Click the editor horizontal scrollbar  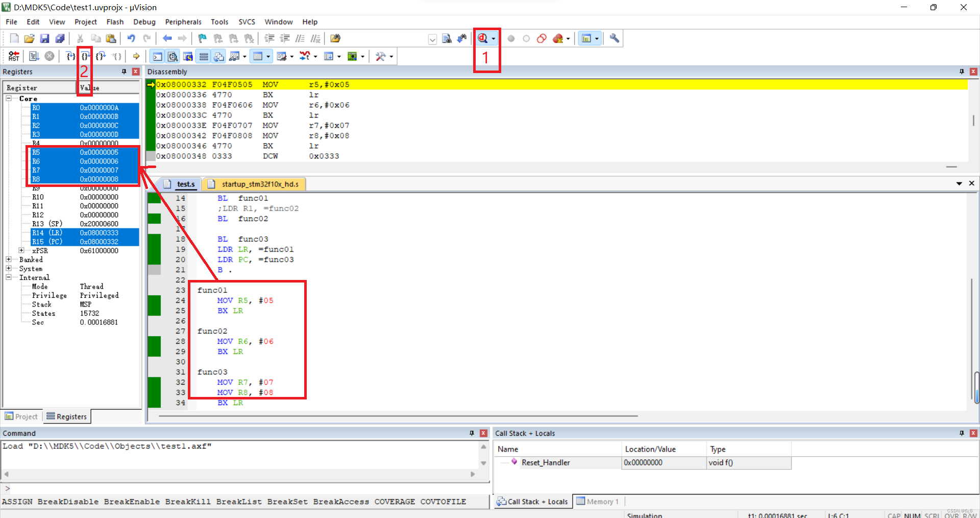398,416
